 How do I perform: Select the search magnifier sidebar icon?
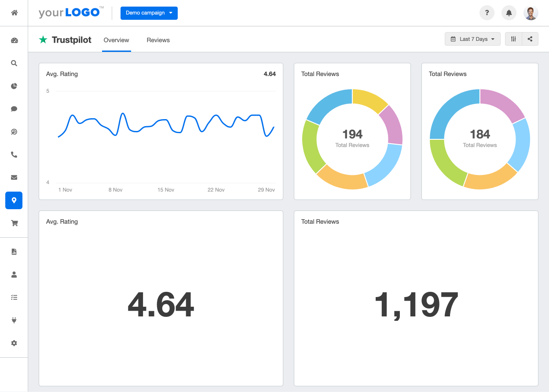14,63
